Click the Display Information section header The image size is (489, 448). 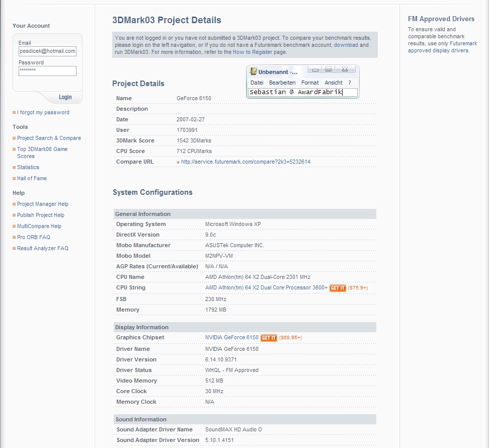click(x=245, y=327)
